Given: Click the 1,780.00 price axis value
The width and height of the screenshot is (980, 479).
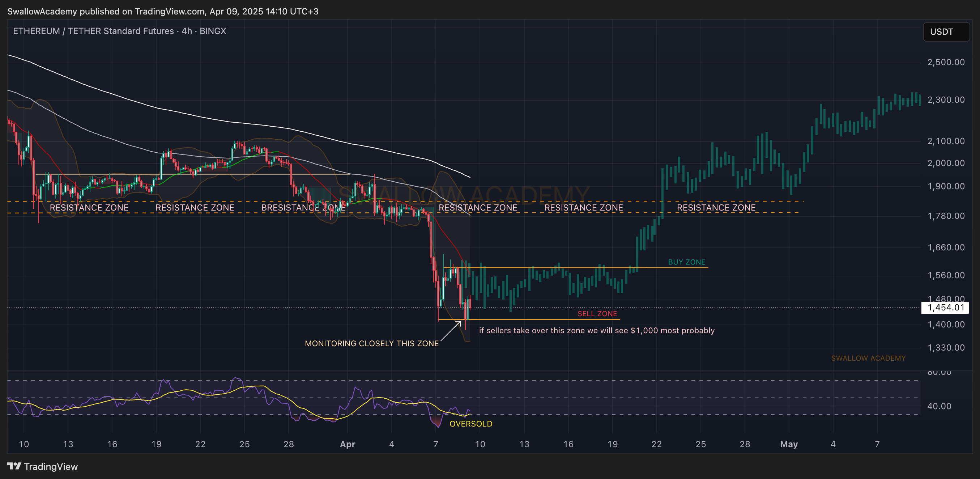Looking at the screenshot, I should [x=946, y=216].
